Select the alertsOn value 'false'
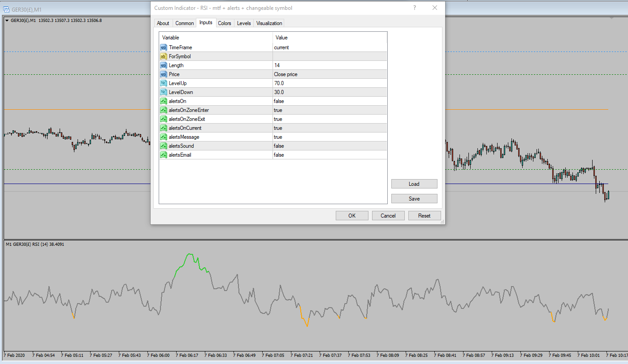Image resolution: width=628 pixels, height=364 pixels. coord(279,101)
